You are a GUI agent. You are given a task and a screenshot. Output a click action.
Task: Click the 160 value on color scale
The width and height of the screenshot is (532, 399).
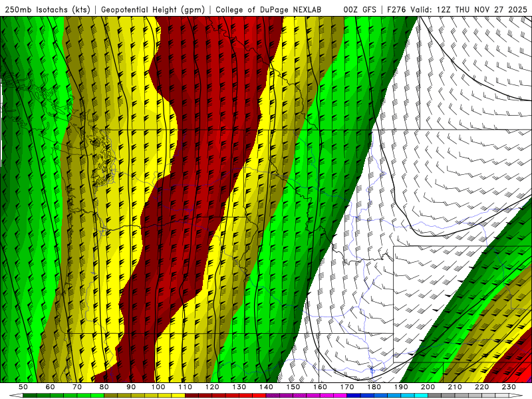pyautogui.click(x=320, y=387)
